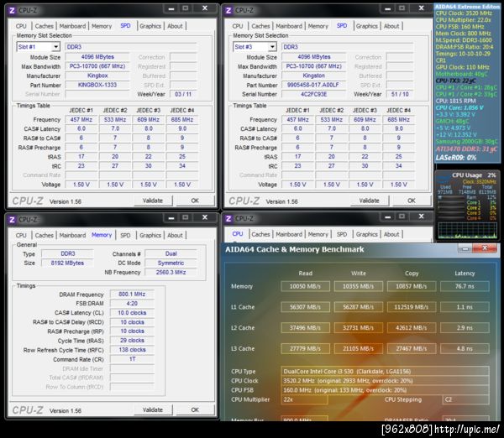
Task: Click the Week/Year 03 / 11 value
Action: pos(183,95)
